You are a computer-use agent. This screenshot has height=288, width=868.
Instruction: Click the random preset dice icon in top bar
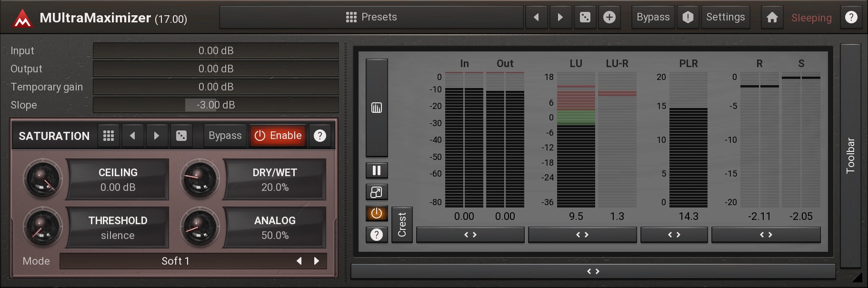point(585,18)
